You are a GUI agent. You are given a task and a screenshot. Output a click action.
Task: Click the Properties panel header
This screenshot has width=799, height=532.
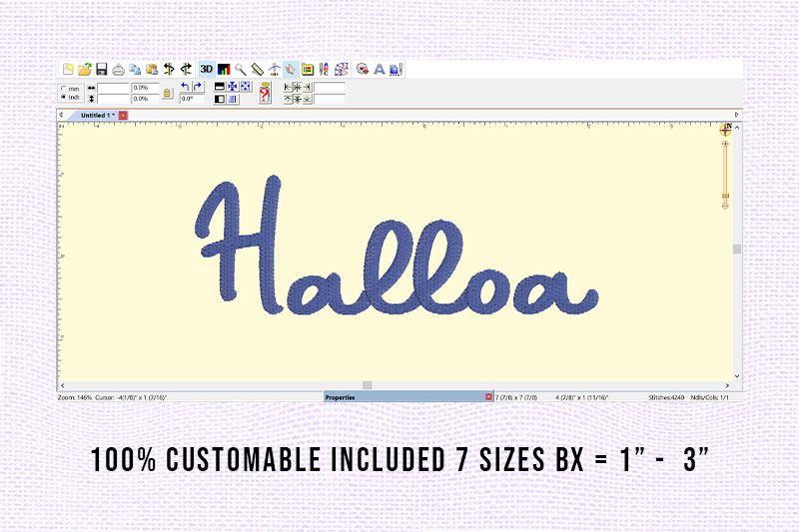408,397
